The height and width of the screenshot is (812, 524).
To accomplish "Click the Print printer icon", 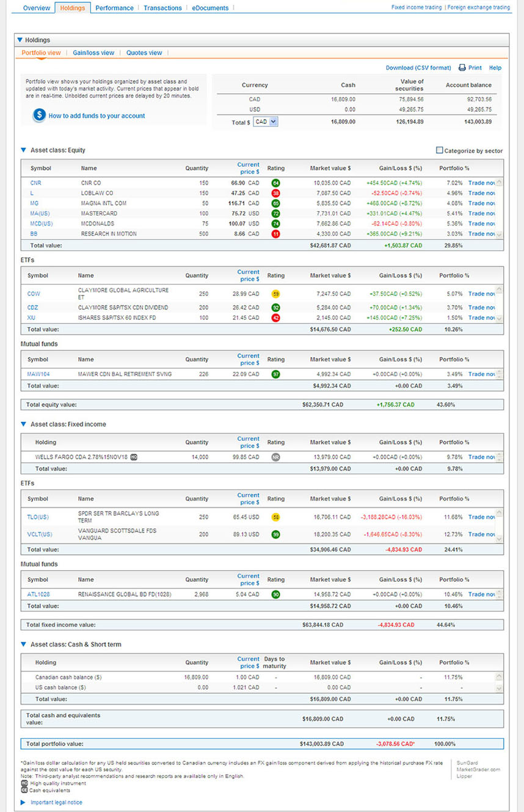I will pos(462,68).
